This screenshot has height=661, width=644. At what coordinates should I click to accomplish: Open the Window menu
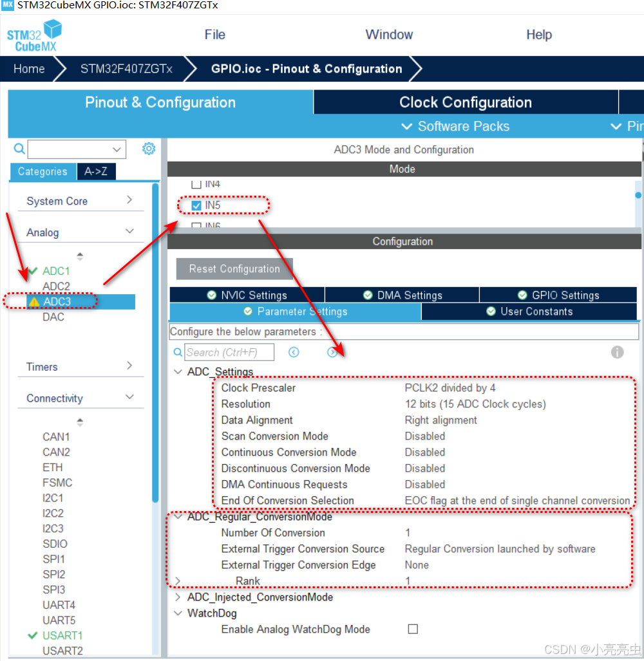(389, 35)
